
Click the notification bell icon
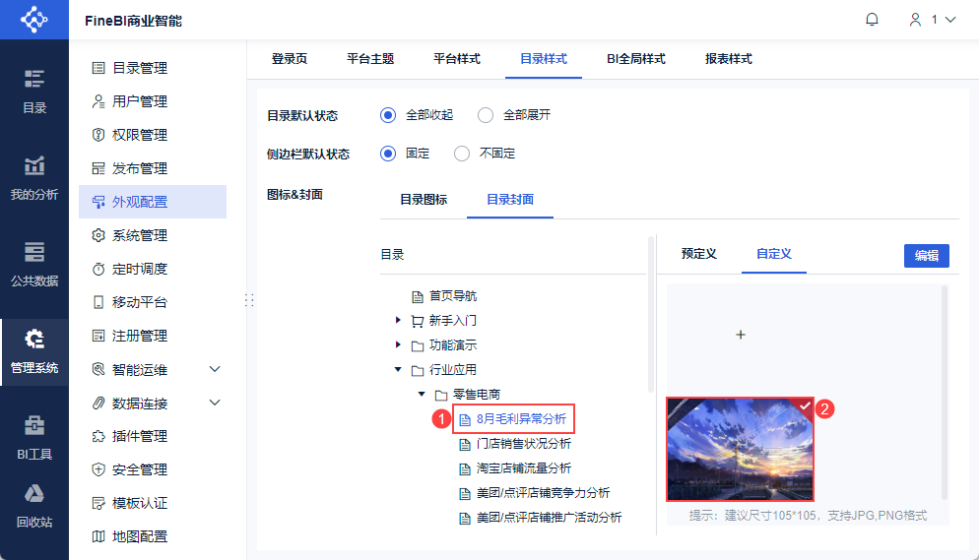pyautogui.click(x=873, y=20)
